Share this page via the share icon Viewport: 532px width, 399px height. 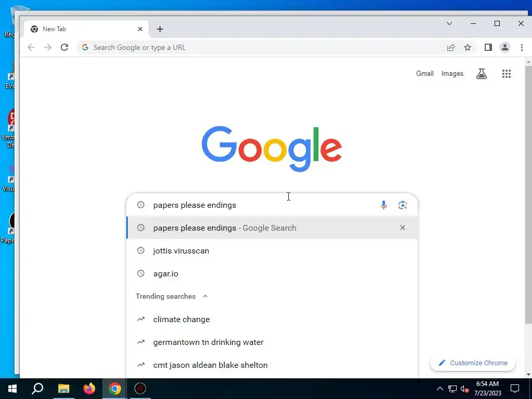coord(451,47)
